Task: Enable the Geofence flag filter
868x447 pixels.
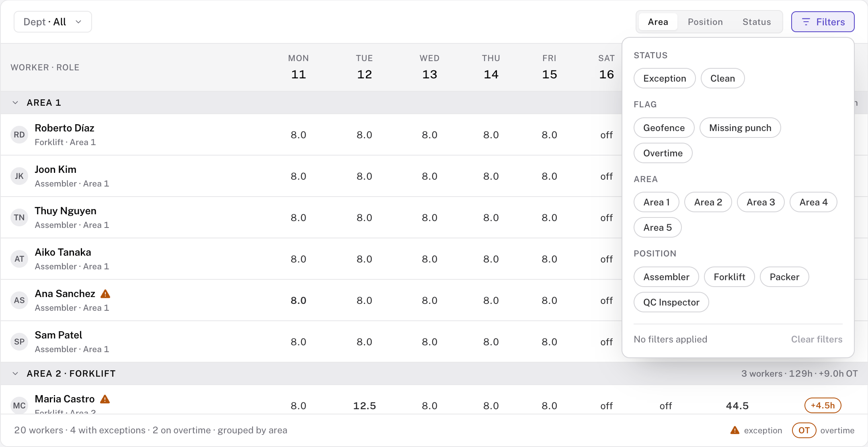Action: click(664, 128)
